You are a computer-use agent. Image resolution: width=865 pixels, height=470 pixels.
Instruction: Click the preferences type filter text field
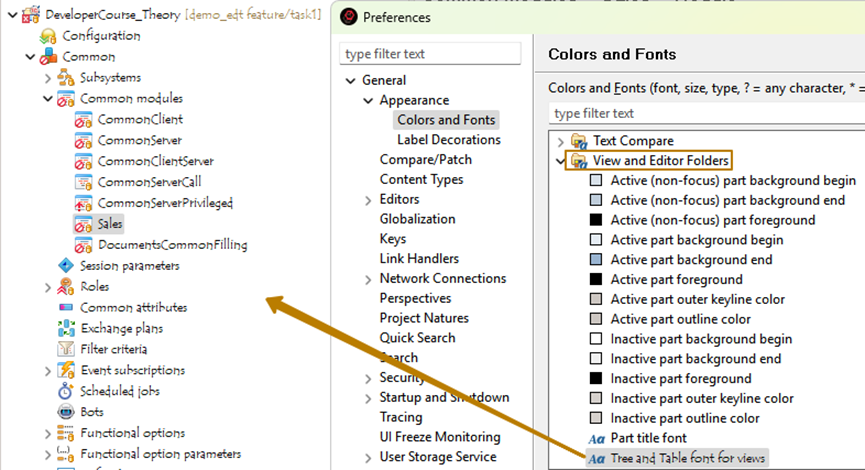(430, 53)
